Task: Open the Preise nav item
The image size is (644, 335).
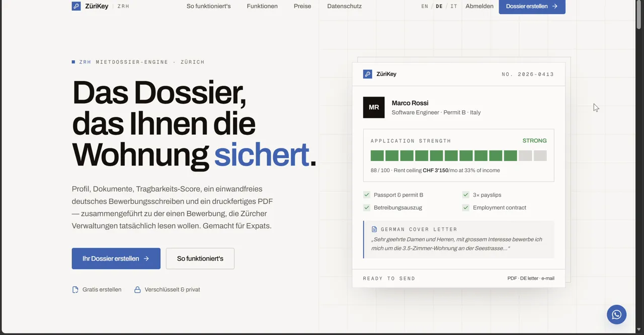Action: [x=302, y=6]
